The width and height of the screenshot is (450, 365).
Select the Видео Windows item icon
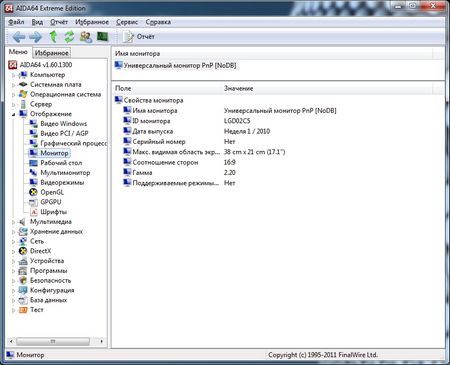point(33,124)
